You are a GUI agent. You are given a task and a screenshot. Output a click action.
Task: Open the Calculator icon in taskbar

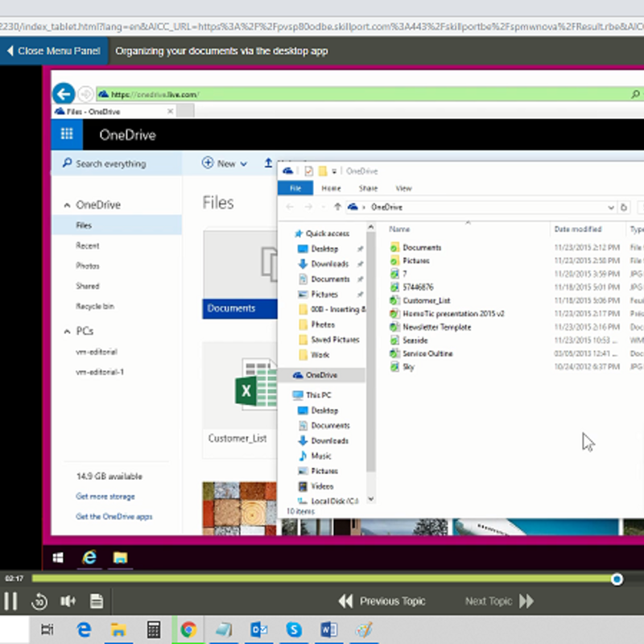click(x=154, y=630)
